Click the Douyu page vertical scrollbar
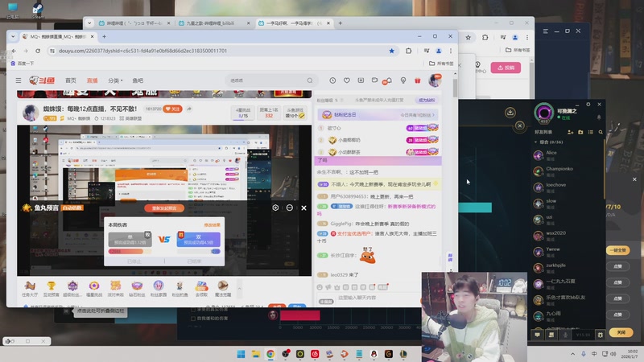 click(x=455, y=88)
